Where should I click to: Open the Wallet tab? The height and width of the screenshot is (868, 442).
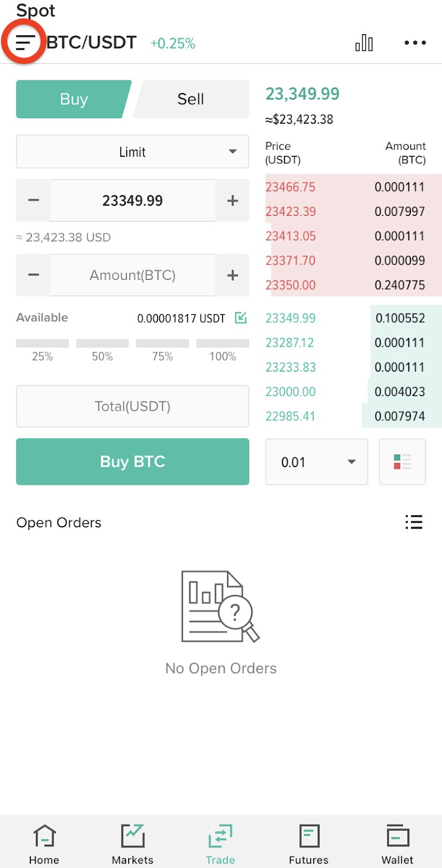[x=397, y=844]
